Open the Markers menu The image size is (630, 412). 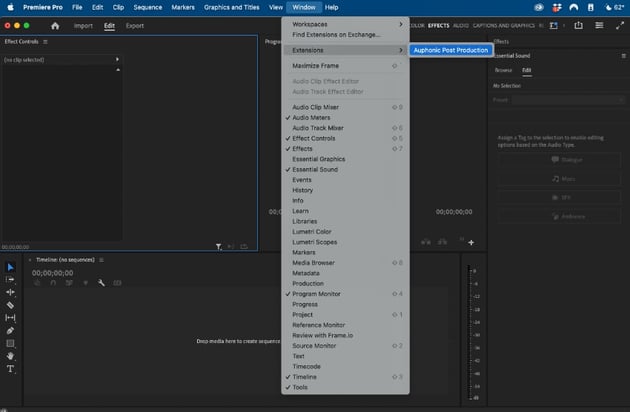pyautogui.click(x=183, y=7)
